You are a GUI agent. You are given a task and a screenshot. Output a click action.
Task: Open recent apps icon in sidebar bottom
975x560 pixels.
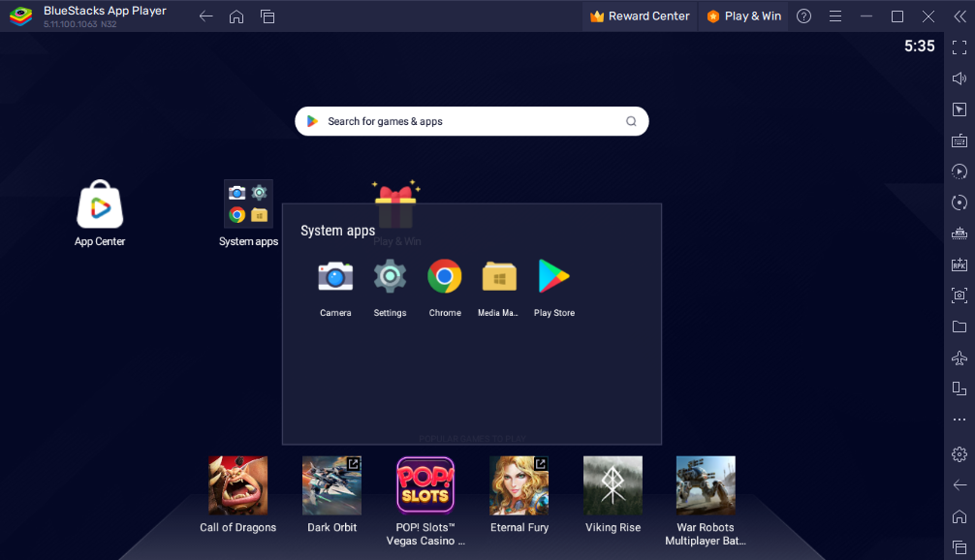coord(959,547)
